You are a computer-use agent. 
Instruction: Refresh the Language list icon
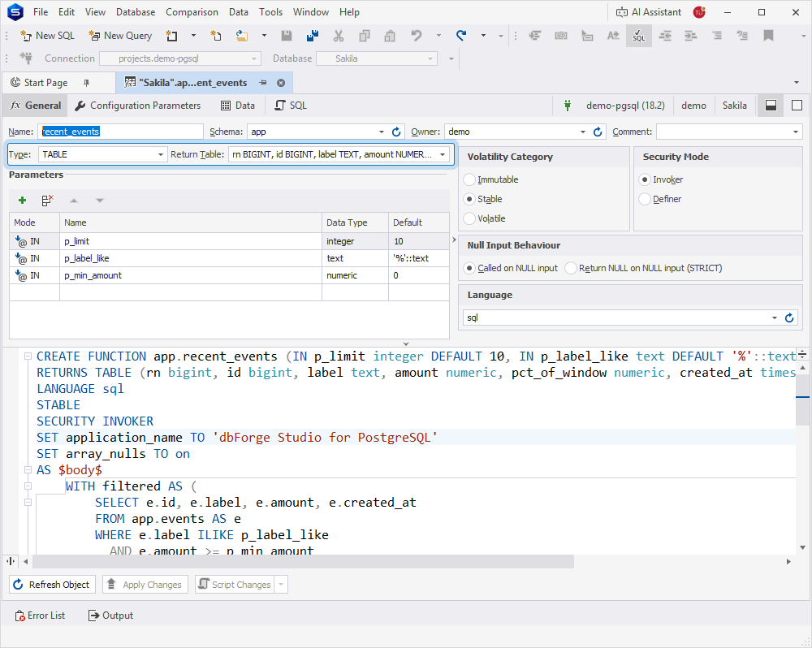click(789, 318)
